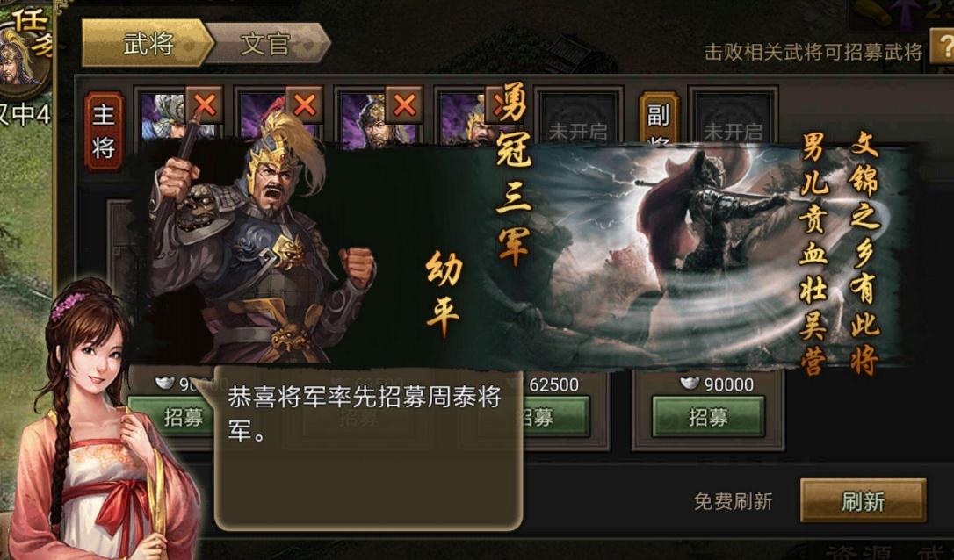The width and height of the screenshot is (954, 560).
Task: Remove the third general with X icon
Action: click(x=404, y=105)
